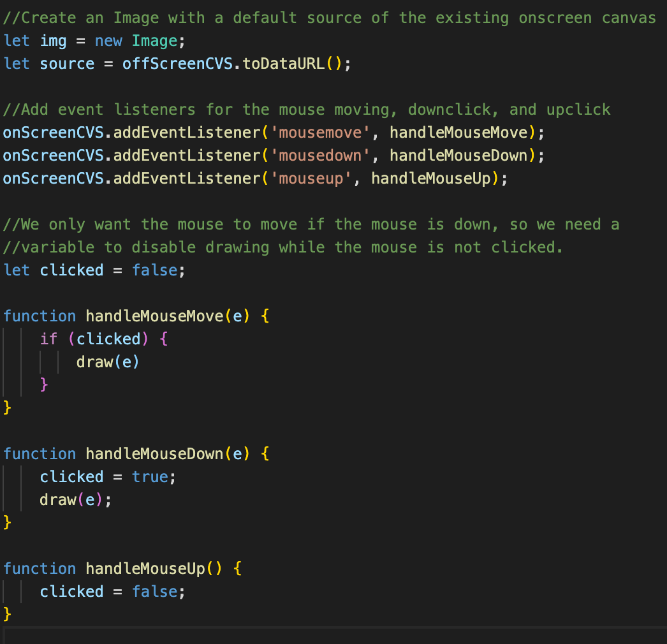Click the 'draw(e);' call in handleMouseDown
This screenshot has height=644, width=667.
[x=76, y=501]
